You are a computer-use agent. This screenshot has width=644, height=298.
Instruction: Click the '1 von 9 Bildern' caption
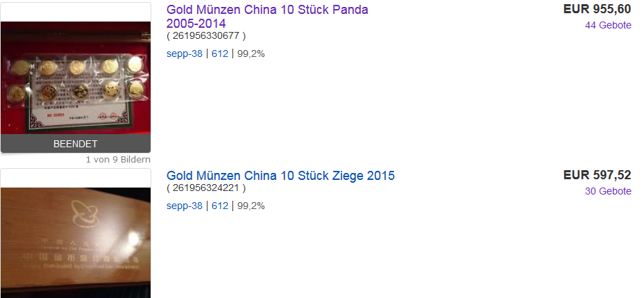pos(118,160)
